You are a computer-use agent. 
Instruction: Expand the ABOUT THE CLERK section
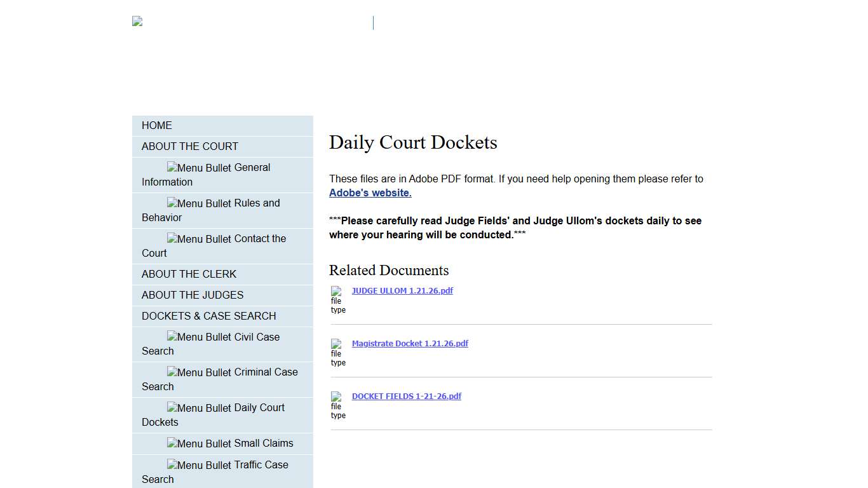(x=189, y=274)
